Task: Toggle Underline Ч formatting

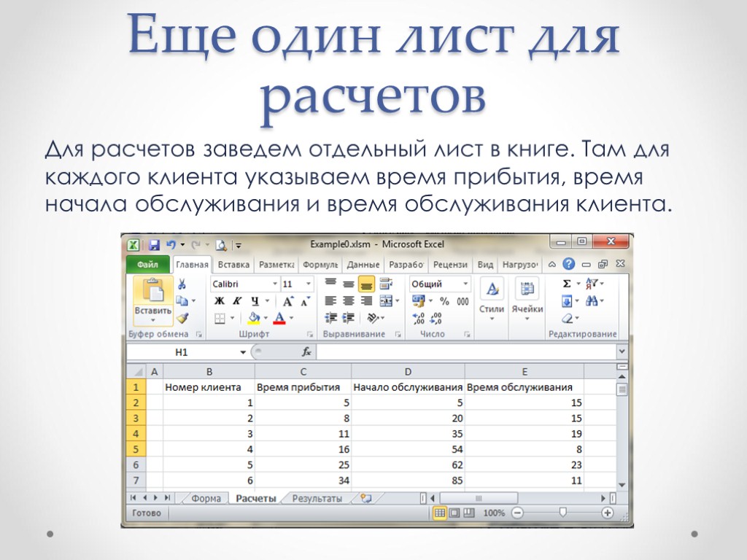Action: coord(255,301)
